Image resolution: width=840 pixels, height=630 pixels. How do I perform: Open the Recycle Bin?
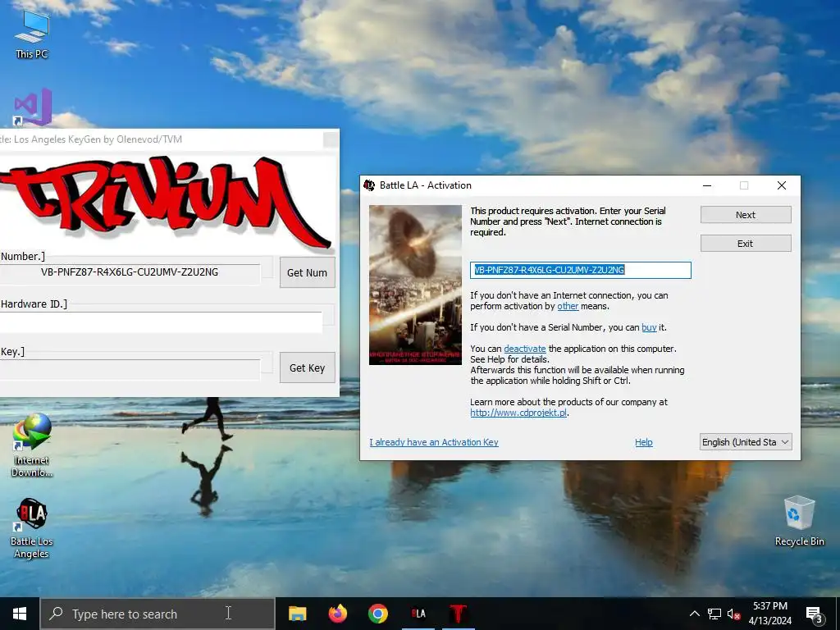(x=799, y=521)
